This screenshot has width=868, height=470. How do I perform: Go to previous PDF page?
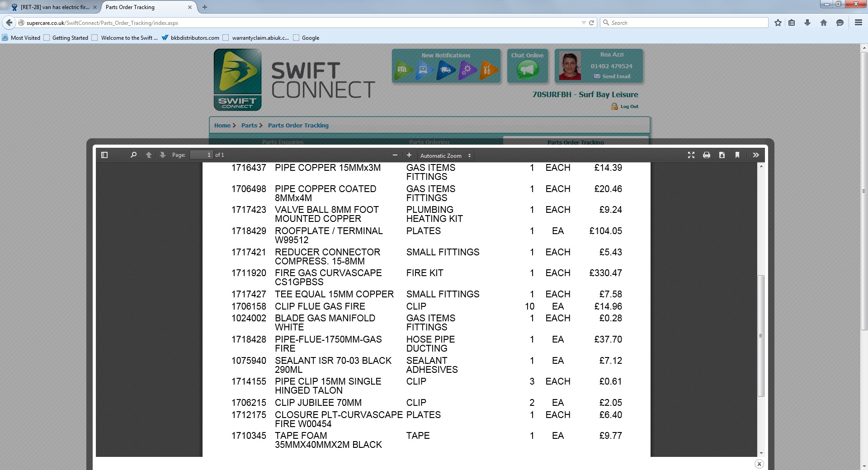tap(148, 155)
